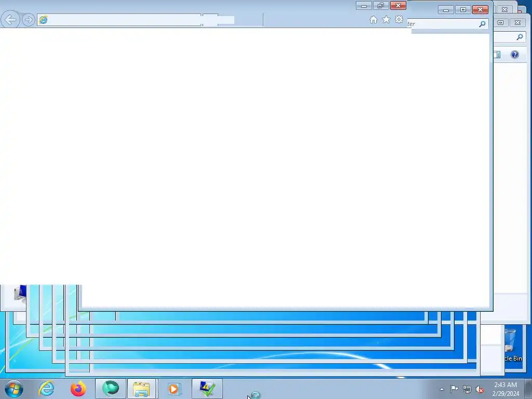Click the Internet Explorer forward arrow
Image resolution: width=532 pixels, height=399 pixels.
click(x=29, y=20)
